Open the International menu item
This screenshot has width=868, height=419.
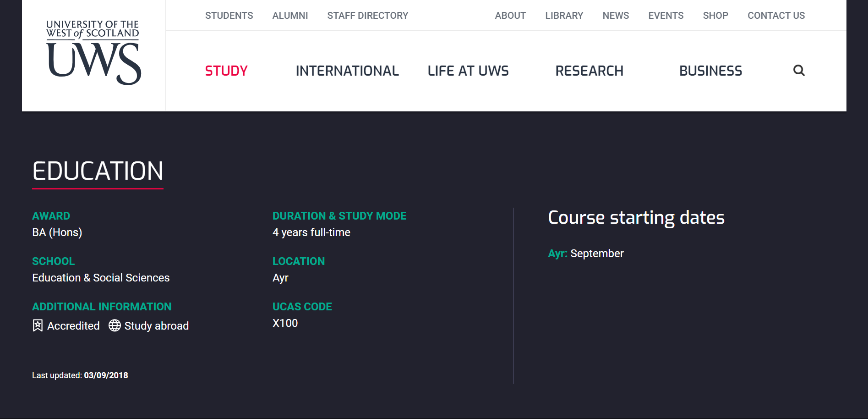click(x=347, y=71)
